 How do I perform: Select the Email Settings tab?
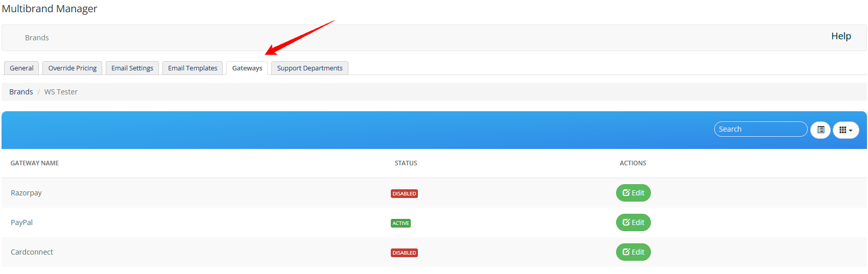132,68
